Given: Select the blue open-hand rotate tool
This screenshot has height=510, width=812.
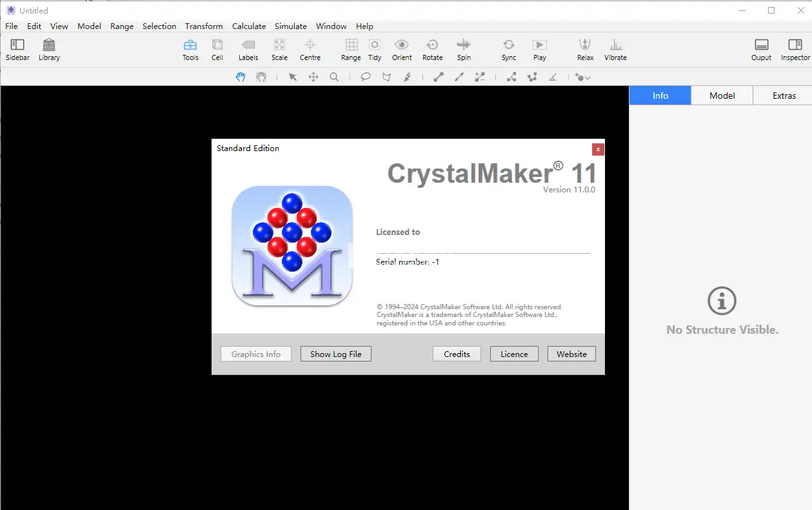Looking at the screenshot, I should pyautogui.click(x=241, y=77).
